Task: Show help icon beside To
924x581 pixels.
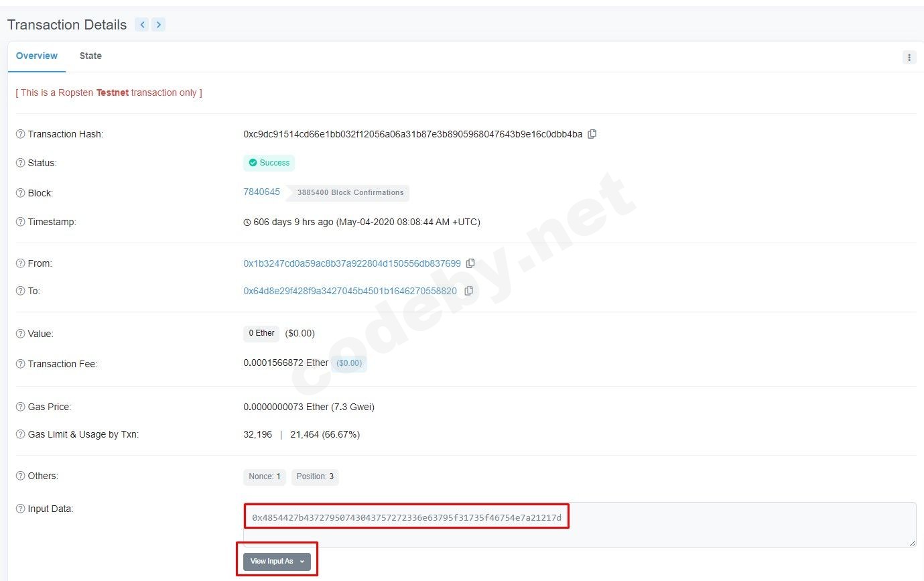Action: coord(20,291)
